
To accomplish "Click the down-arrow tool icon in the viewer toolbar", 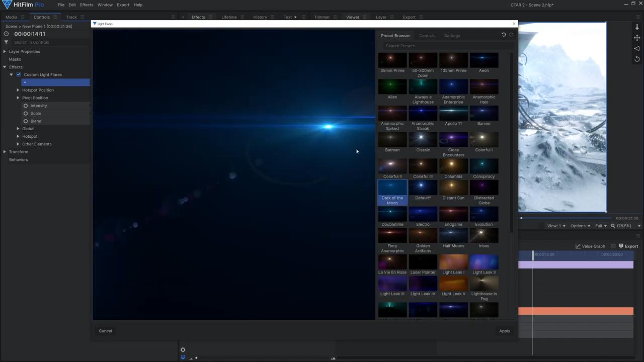I will tap(637, 27).
